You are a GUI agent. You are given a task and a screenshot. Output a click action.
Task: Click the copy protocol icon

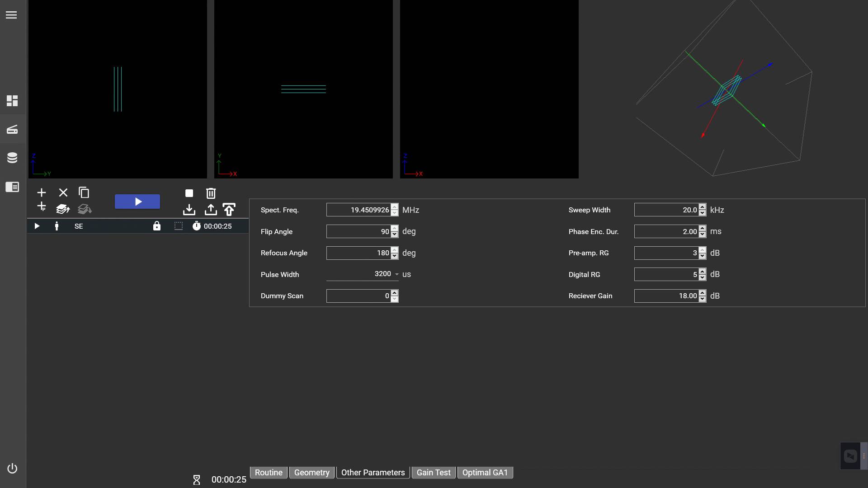[x=84, y=192]
